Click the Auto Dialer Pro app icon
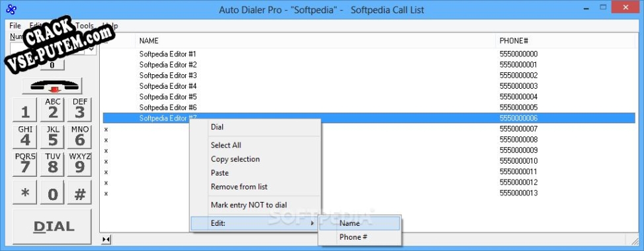Viewport: 644px width, 251px height. click(11, 9)
